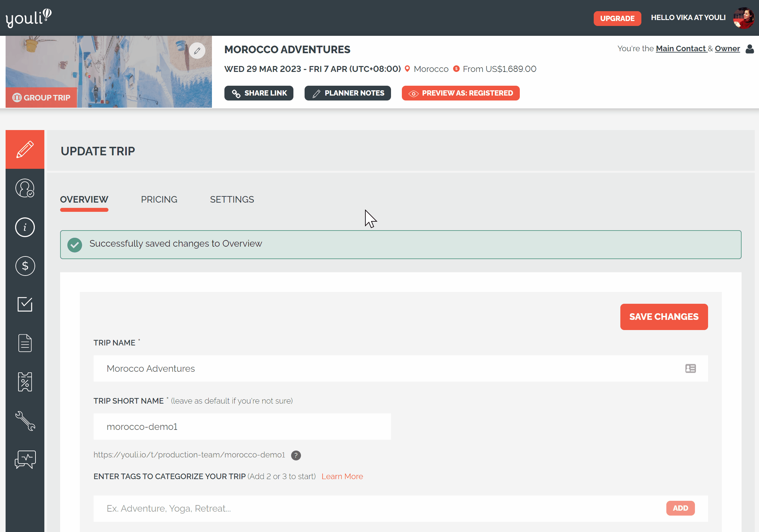This screenshot has height=532, width=759.
Task: Toggle PREVIEW AS: REGISTERED view
Action: [x=461, y=93]
